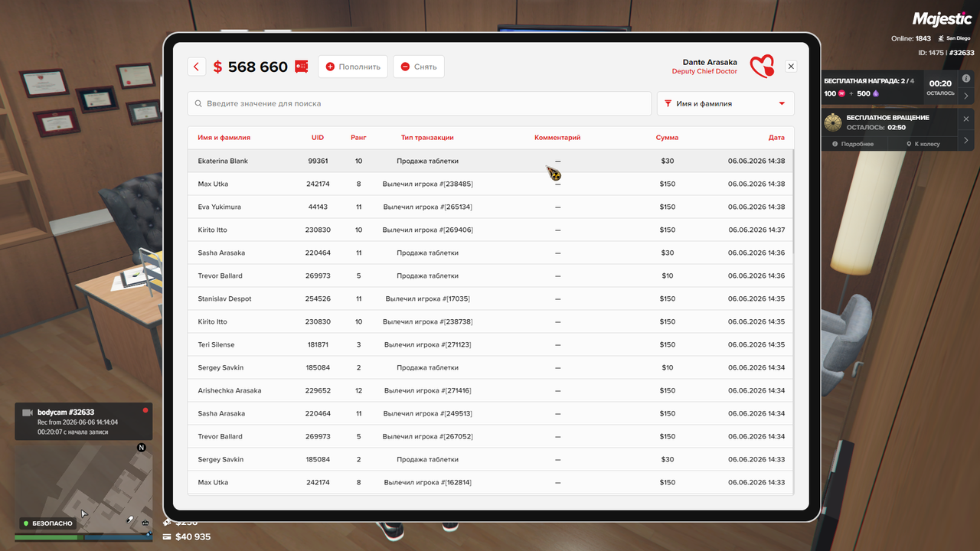
Task: Click Sergey Savkin's $30 sale row
Action: [490, 459]
